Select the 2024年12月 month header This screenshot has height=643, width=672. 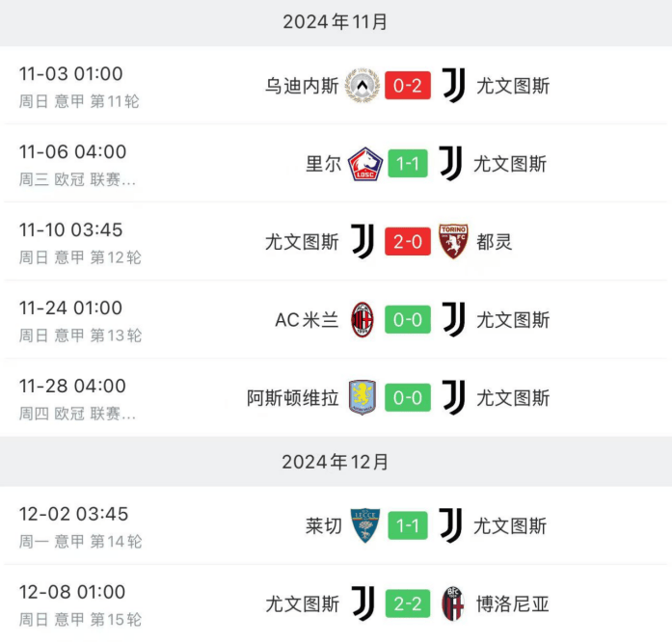(336, 463)
